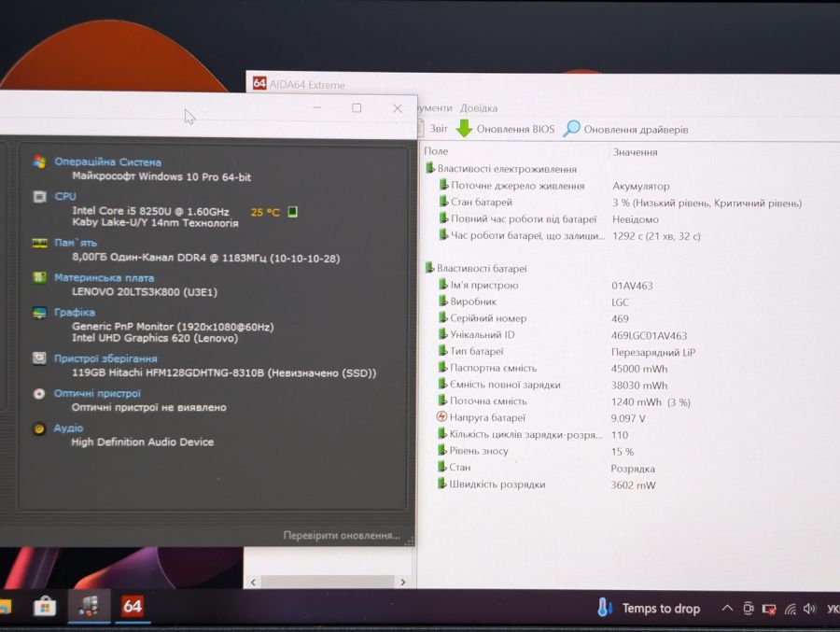Select the Тип батареї row
840x632 pixels.
567,352
